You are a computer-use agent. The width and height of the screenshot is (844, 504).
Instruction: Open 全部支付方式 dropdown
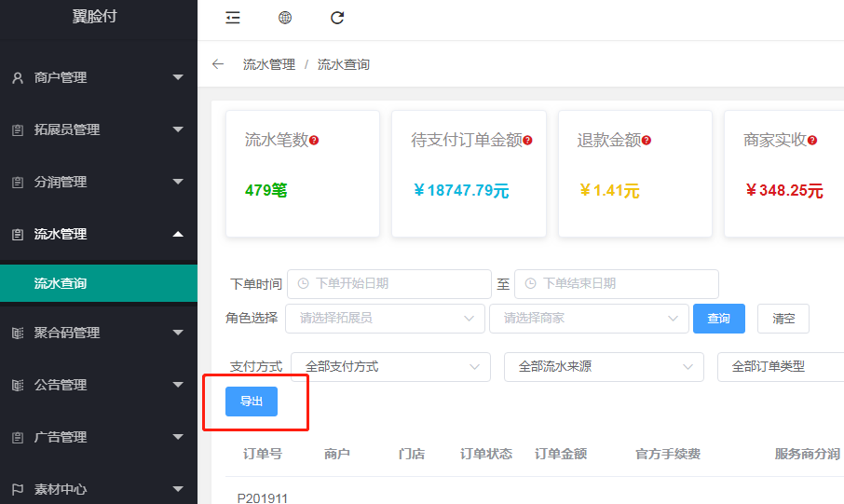click(x=390, y=367)
